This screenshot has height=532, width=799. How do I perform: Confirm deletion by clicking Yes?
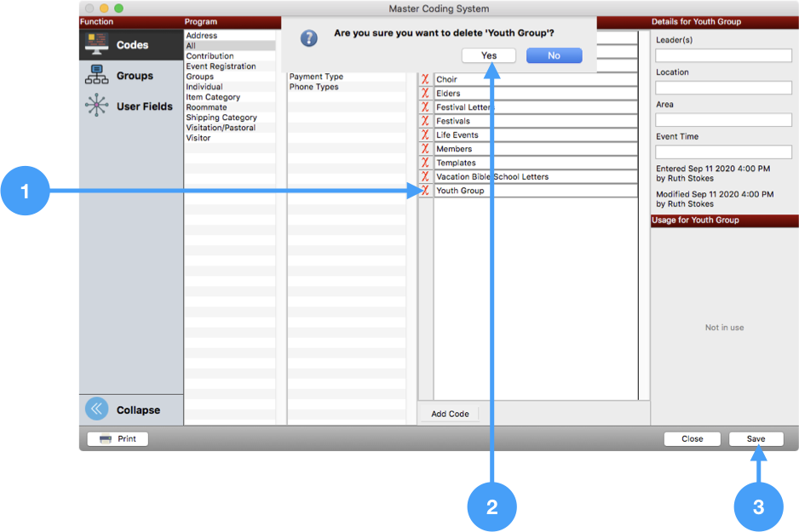489,55
